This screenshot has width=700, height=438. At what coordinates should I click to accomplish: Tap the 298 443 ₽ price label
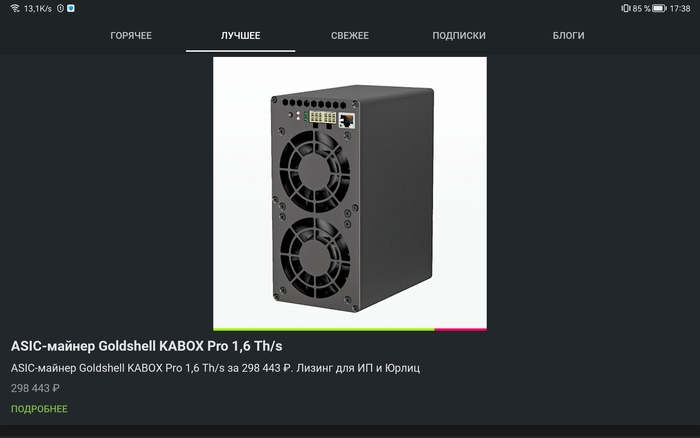click(x=35, y=388)
